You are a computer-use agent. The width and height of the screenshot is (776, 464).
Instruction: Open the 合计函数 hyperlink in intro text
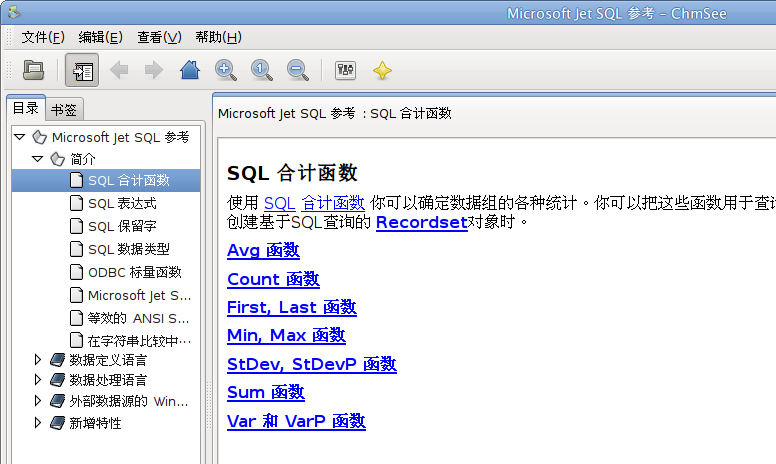(333, 203)
